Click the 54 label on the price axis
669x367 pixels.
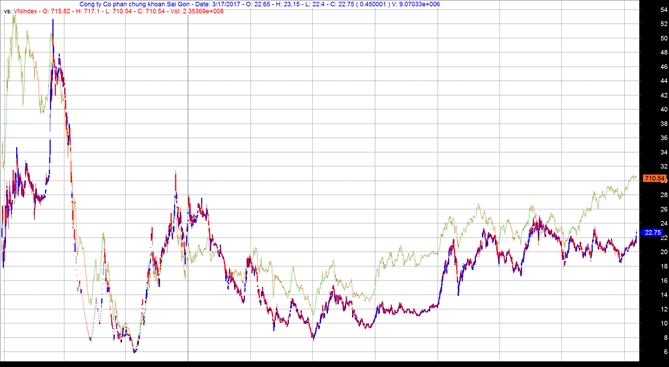664,9
